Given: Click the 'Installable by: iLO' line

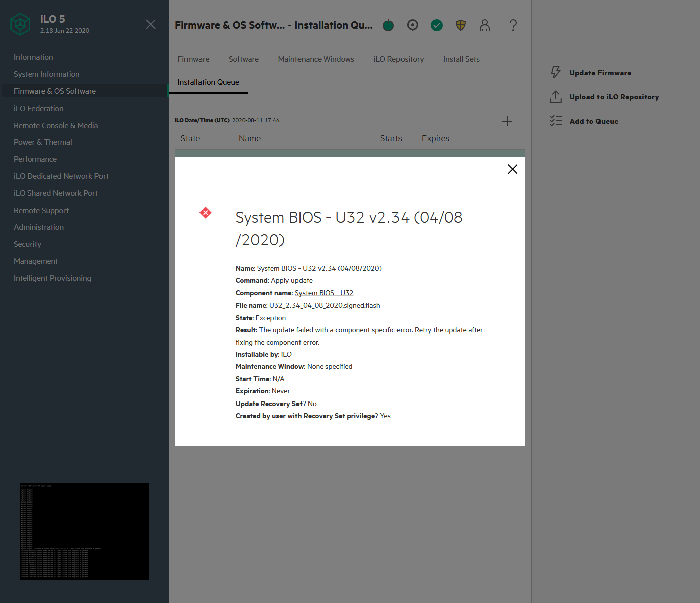Looking at the screenshot, I should click(264, 355).
